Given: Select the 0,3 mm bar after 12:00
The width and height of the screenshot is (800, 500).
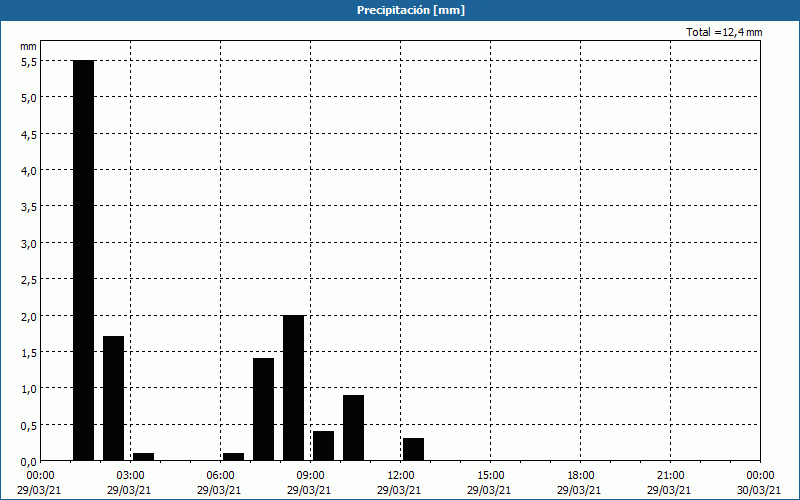Looking at the screenshot, I should pyautogui.click(x=413, y=449).
